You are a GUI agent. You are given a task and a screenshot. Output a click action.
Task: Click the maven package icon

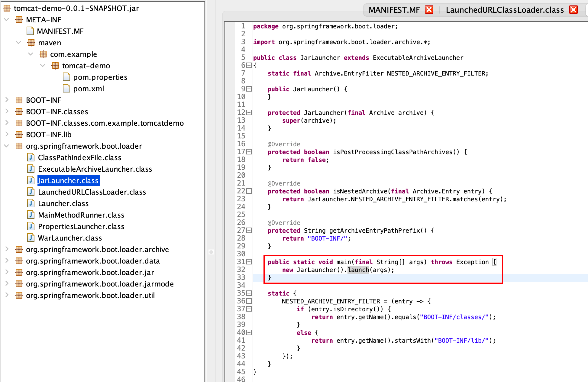click(31, 43)
